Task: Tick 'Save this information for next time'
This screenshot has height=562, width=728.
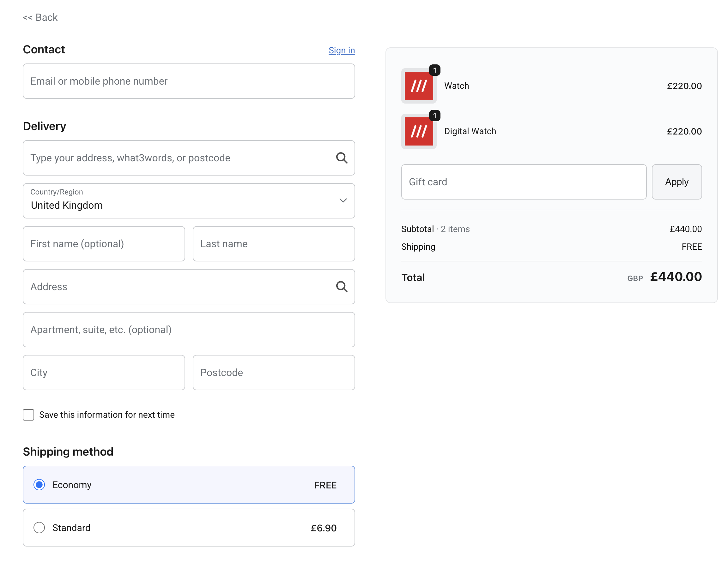Action: 28,415
